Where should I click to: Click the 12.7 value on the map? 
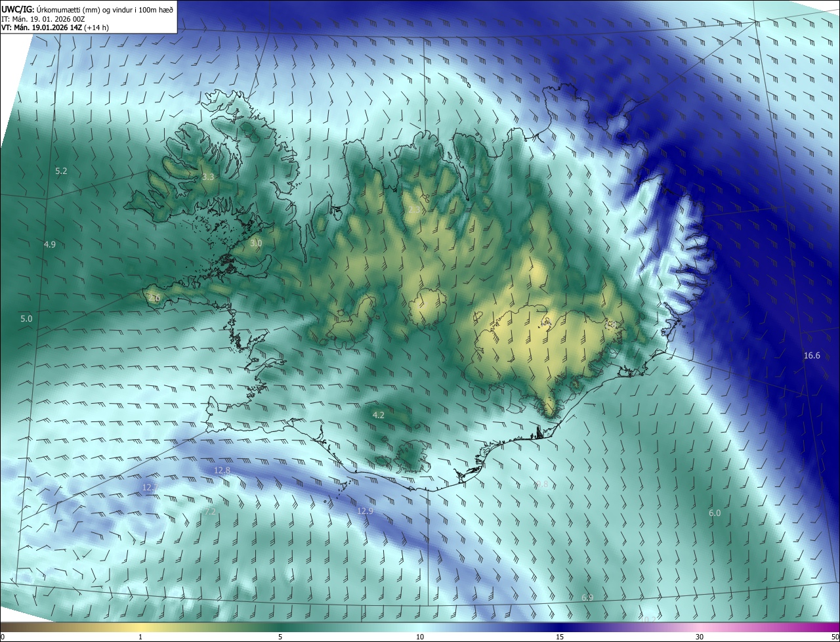tap(150, 487)
